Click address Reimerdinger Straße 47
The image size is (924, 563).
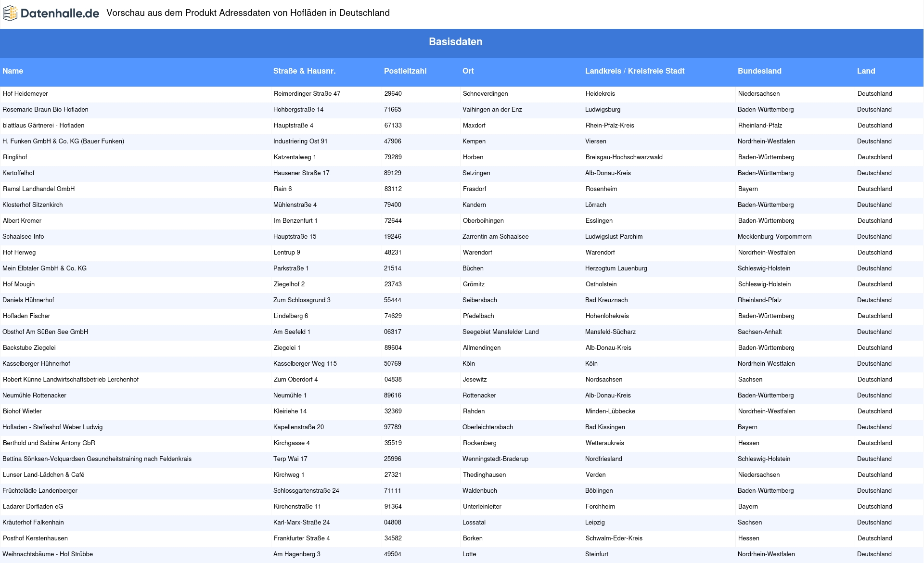point(307,94)
